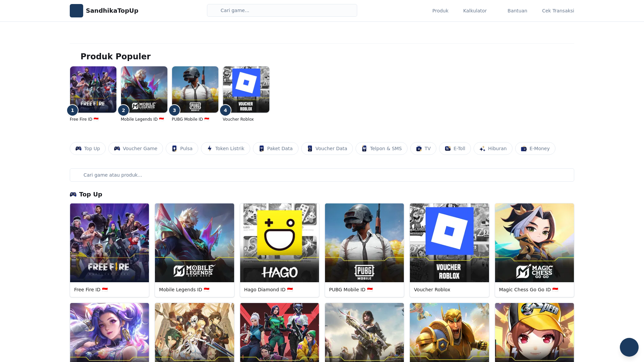Select the E-Money category chip
The height and width of the screenshot is (362, 644).
coord(535,148)
